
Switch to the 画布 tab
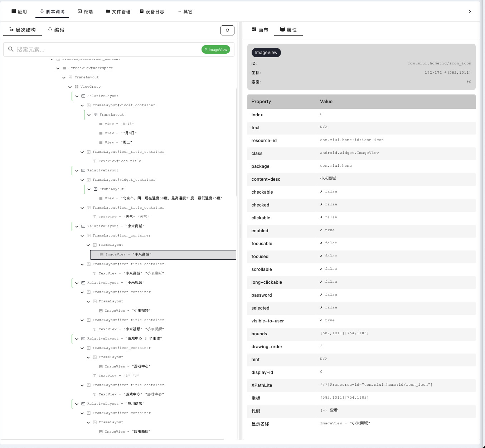(x=260, y=30)
